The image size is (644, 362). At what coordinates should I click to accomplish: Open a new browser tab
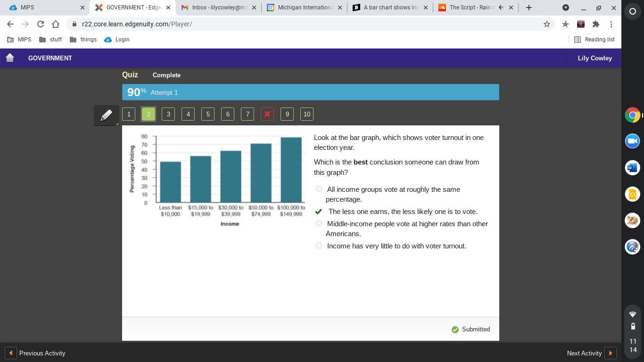[528, 8]
